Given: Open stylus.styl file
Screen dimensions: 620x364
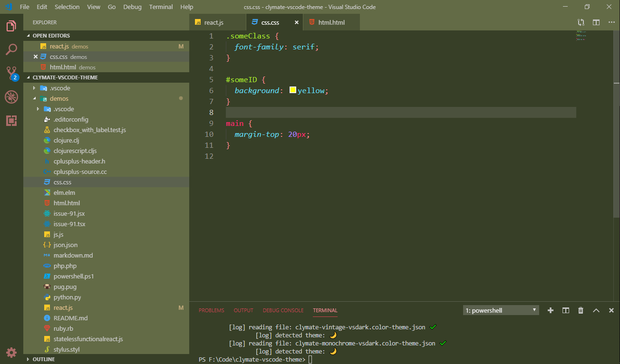Looking at the screenshot, I should 107,349.
